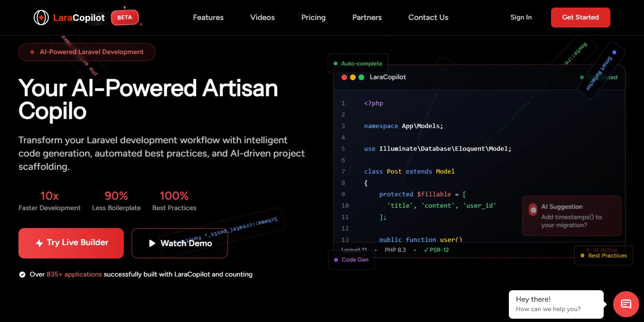This screenshot has width=644, height=322.
Task: Open the Features menu item
Action: point(208,18)
